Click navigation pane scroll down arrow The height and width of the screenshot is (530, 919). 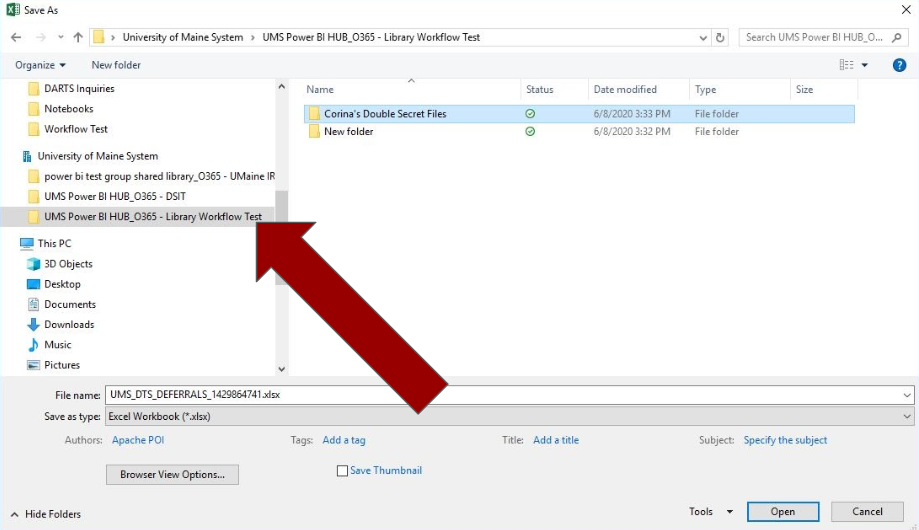pyautogui.click(x=281, y=369)
